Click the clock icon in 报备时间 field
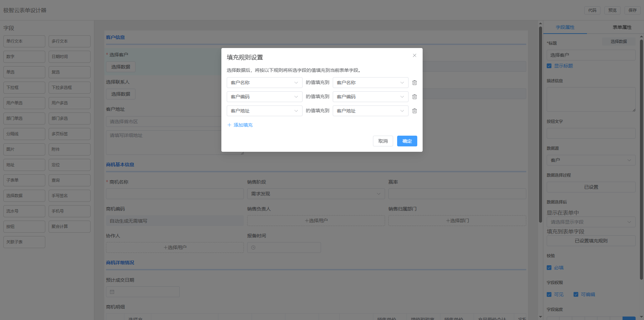Viewport: 644px width, 320px height. (x=253, y=247)
